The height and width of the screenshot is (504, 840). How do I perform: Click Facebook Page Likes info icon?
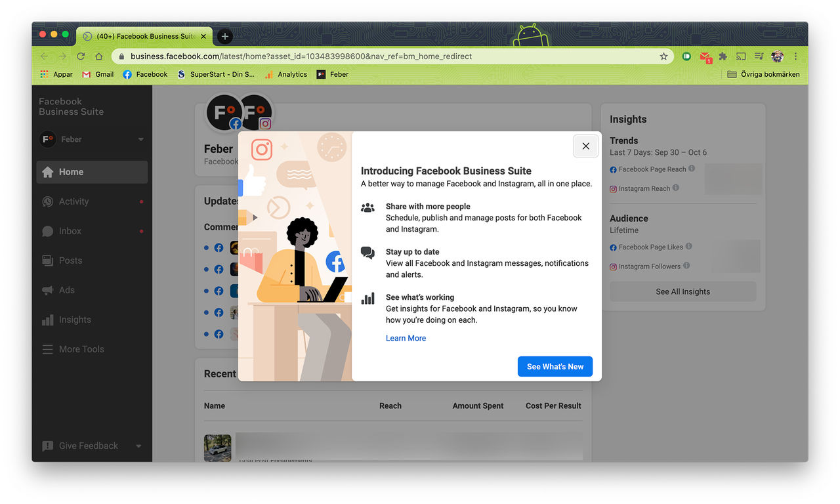click(688, 247)
